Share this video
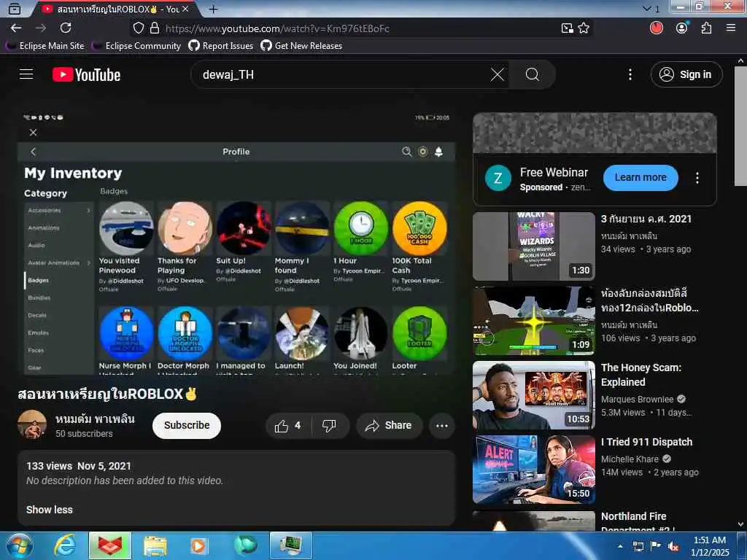This screenshot has height=560, width=747. coord(389,425)
